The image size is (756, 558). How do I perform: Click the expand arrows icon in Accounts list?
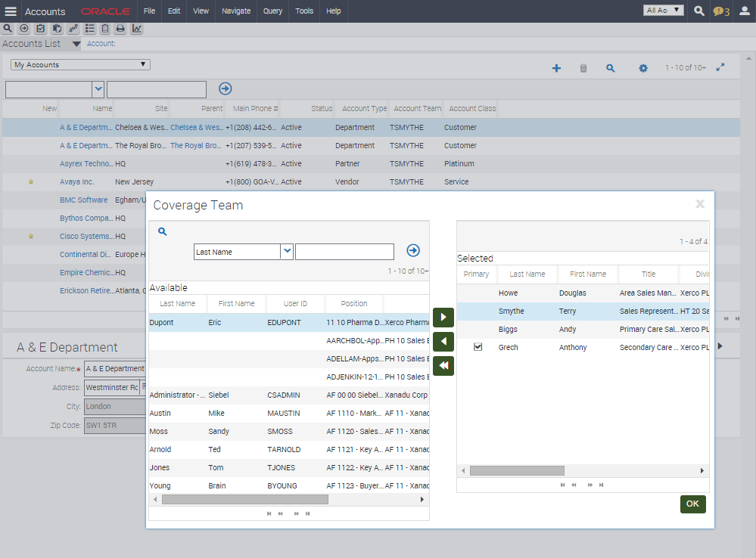click(720, 67)
